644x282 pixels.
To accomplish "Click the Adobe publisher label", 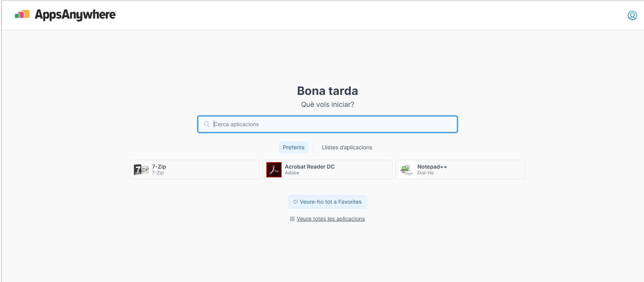I will [x=292, y=173].
